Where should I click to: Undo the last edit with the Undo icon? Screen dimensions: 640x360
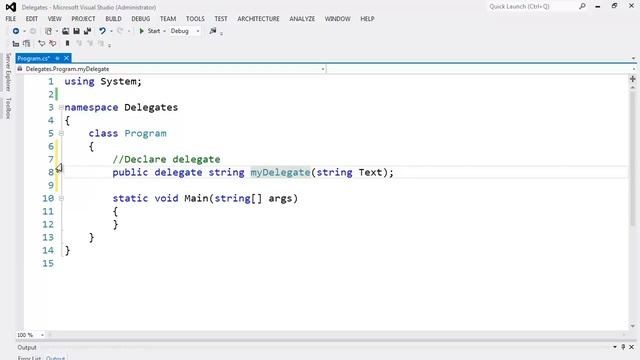(x=102, y=31)
